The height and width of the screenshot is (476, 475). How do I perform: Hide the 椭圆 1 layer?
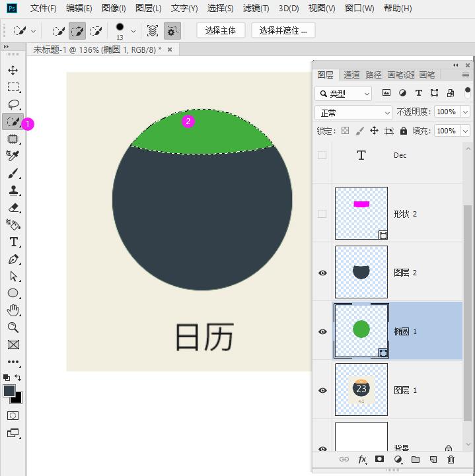(322, 331)
